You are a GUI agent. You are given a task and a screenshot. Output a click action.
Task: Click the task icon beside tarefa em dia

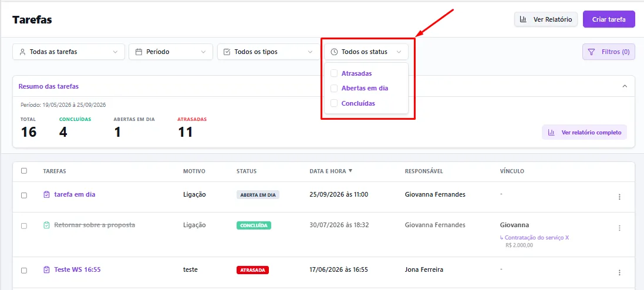pos(46,195)
